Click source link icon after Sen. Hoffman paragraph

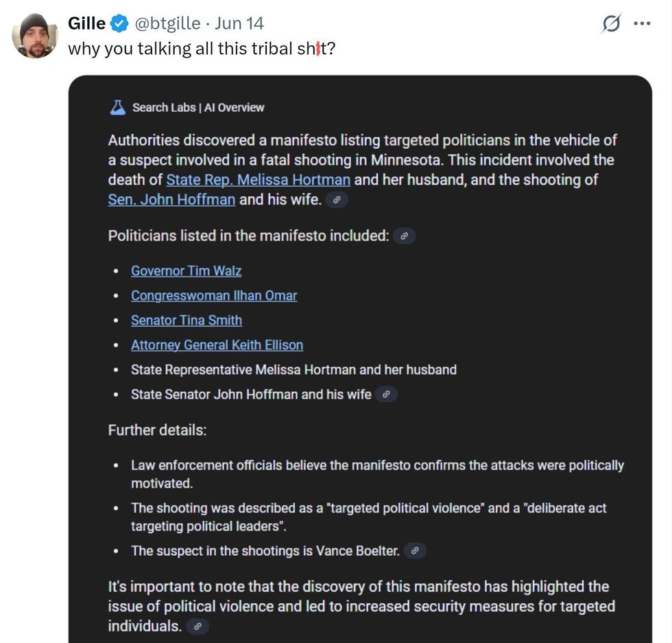(x=337, y=200)
